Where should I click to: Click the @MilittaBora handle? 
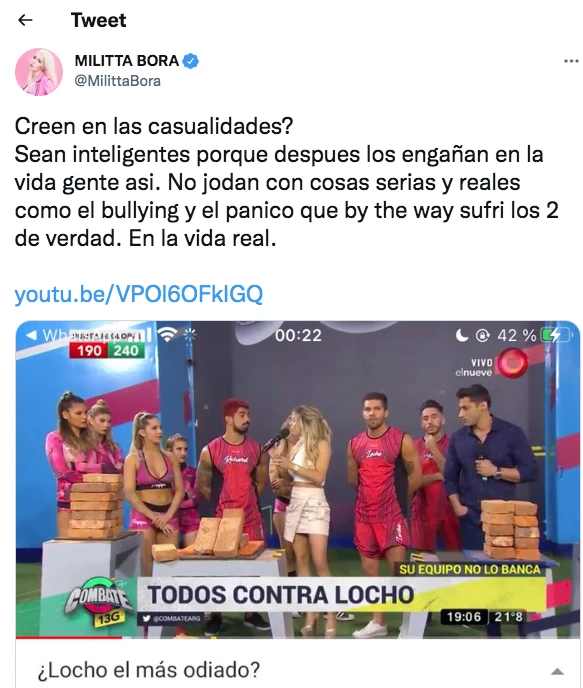(x=118, y=81)
